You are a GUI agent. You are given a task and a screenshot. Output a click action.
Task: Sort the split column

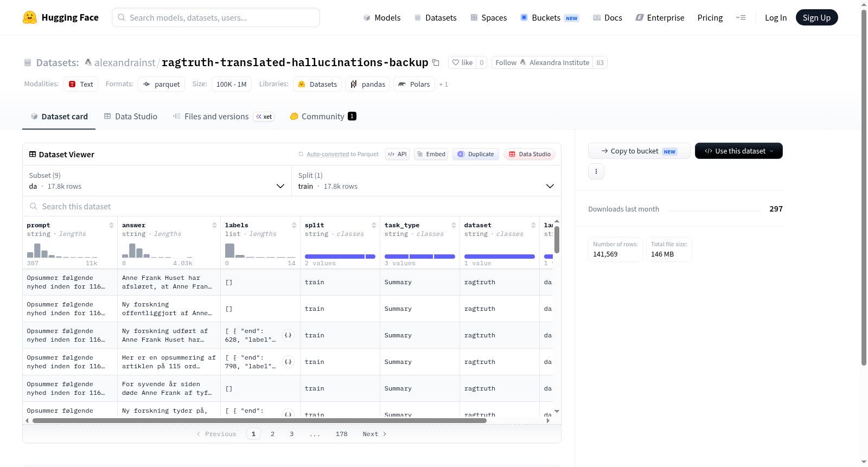(x=374, y=225)
